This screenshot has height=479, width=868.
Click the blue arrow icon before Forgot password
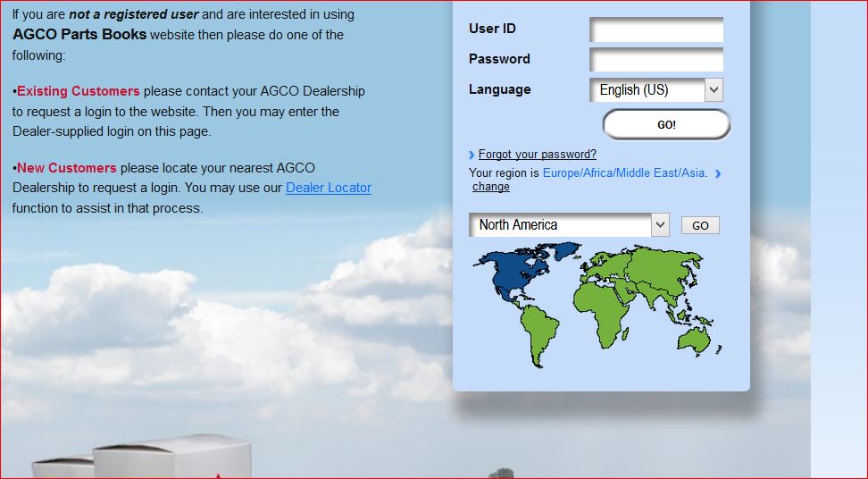472,155
